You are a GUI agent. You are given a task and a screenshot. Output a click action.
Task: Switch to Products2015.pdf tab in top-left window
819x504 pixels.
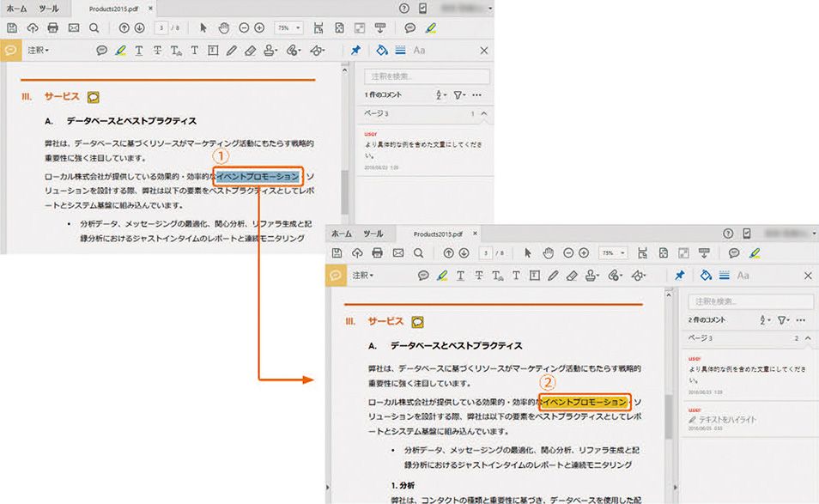[113, 9]
